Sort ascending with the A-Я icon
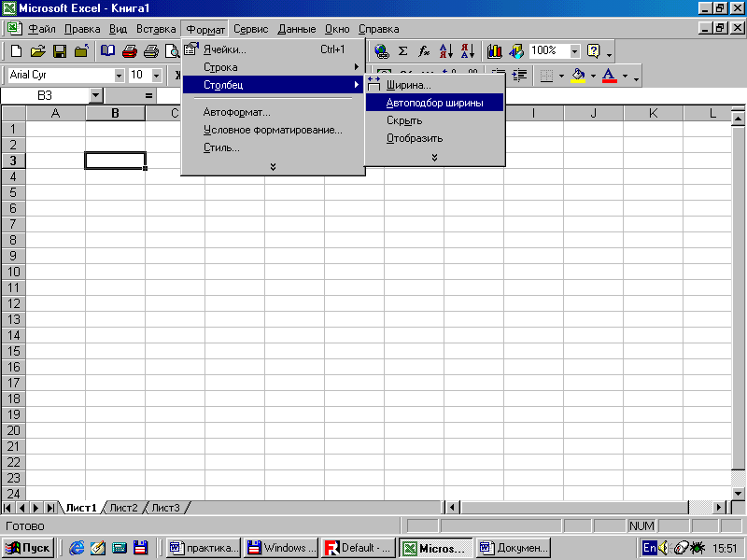This screenshot has width=747, height=560. [x=446, y=51]
